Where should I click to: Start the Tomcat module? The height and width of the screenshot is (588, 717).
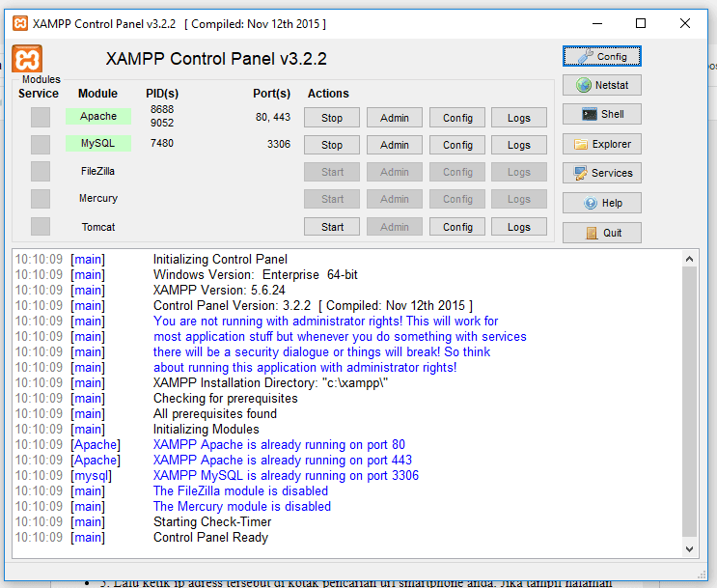(x=332, y=227)
